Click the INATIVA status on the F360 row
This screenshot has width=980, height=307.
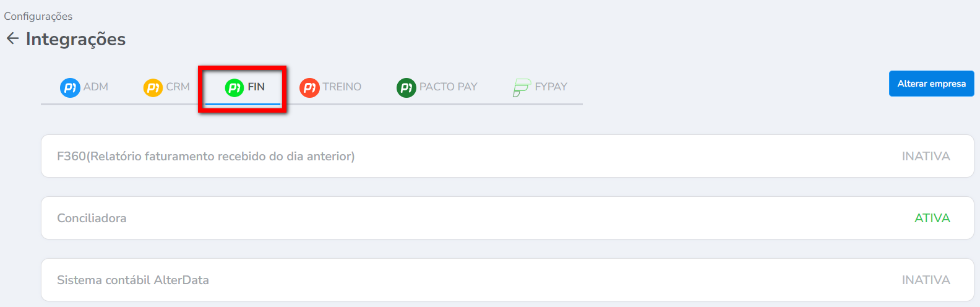926,156
